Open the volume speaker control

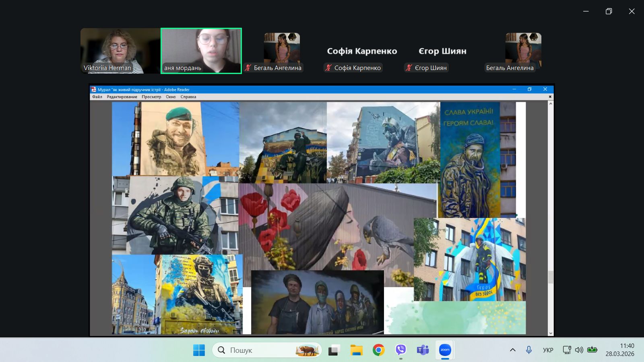pos(579,350)
